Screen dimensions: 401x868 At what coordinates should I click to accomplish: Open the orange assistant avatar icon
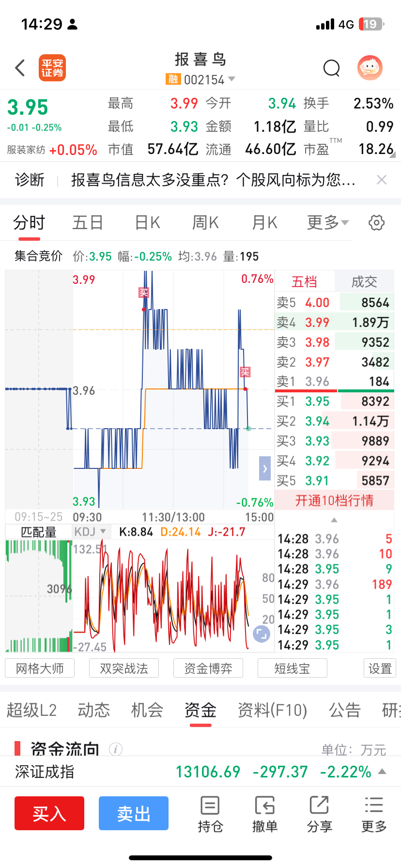coord(370,68)
